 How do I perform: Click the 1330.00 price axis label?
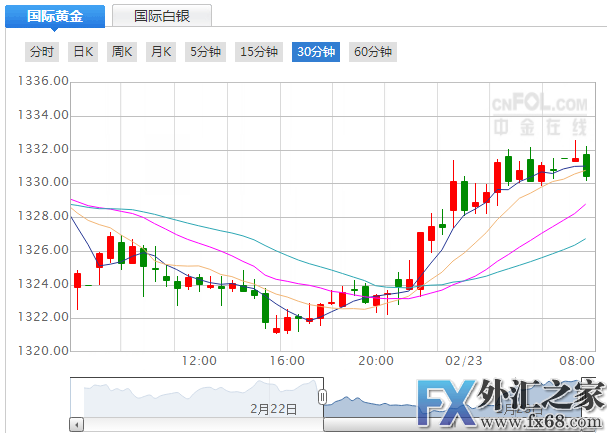pyautogui.click(x=43, y=182)
